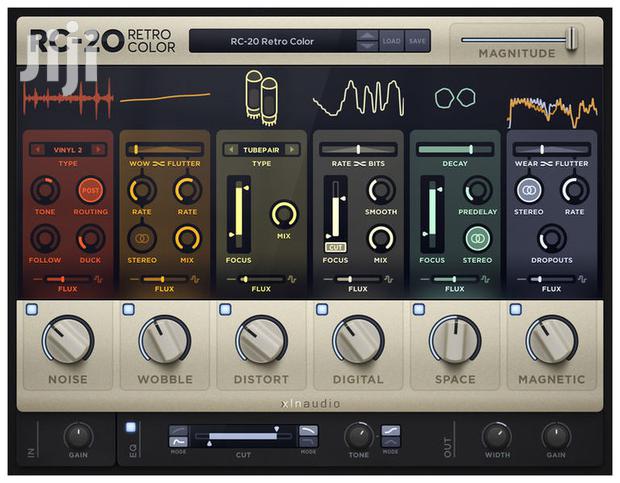This screenshot has width=620, height=483.
Task: Toggle the Wobble STEREO button
Action: 142,238
